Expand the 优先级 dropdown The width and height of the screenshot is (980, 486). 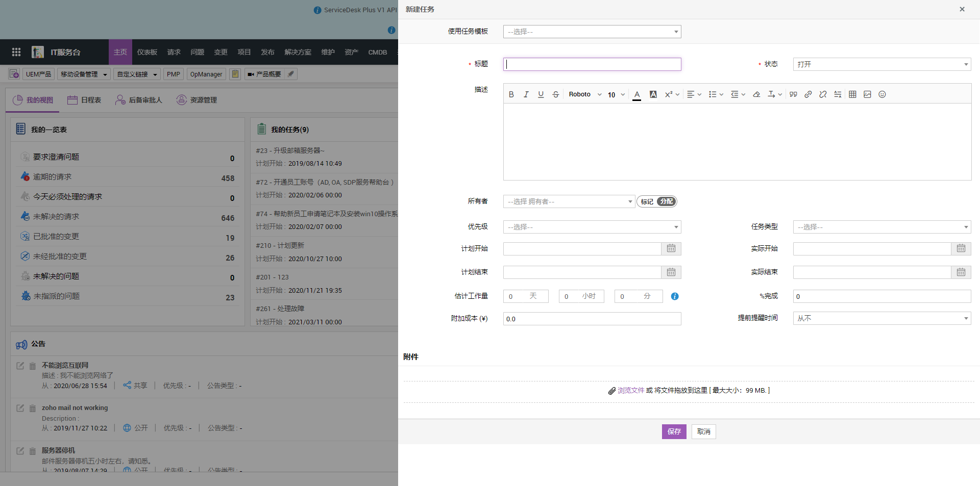(x=592, y=227)
